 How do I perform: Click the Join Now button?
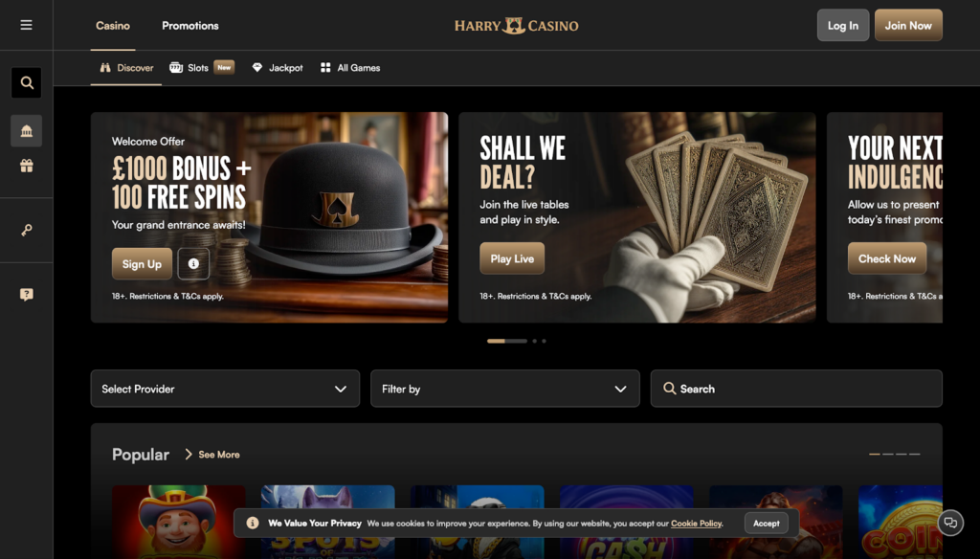(x=908, y=25)
